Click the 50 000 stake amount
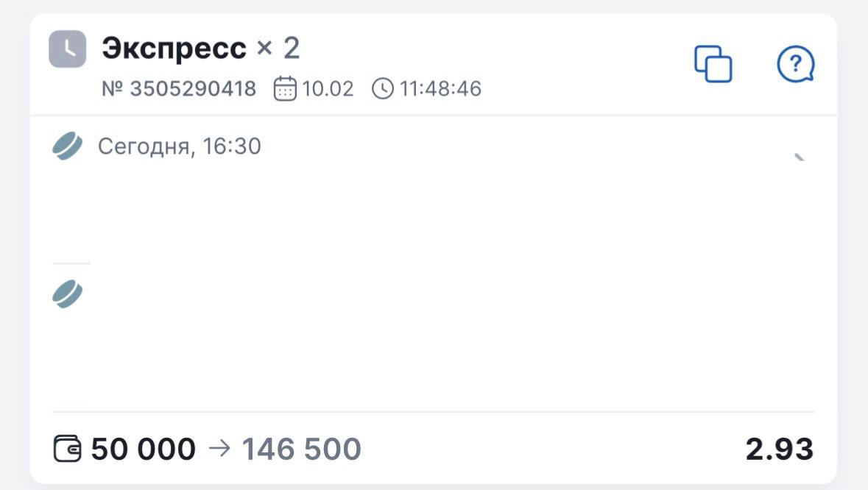The height and width of the screenshot is (490, 868). (144, 449)
